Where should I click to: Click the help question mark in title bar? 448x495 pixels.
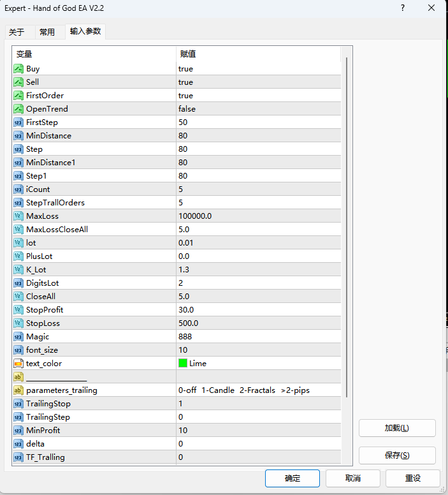pos(403,8)
